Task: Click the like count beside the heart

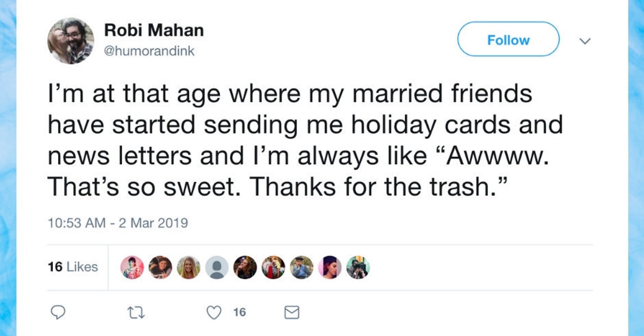Action: coord(239,312)
